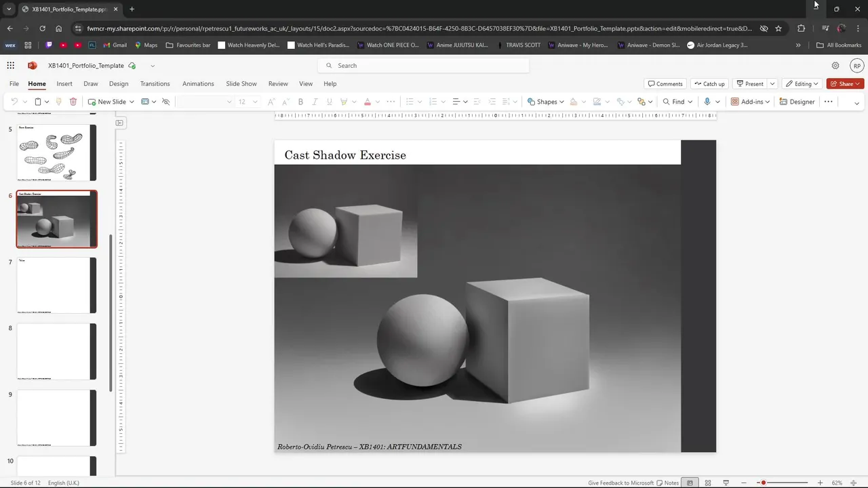Expand the New Slide dropdown arrow
Screen dimensions: 868x488
[x=132, y=102]
